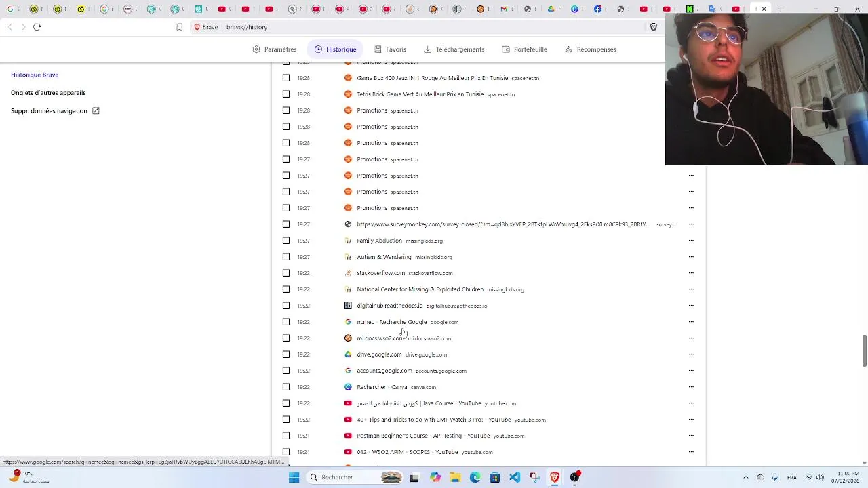Check the box for Tetris Brick Game entry
Screen dimensions: 868x488
point(286,94)
